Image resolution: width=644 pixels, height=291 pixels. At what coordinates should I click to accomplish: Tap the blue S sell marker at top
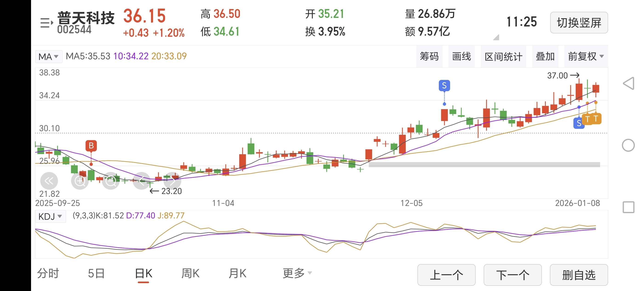(x=444, y=86)
